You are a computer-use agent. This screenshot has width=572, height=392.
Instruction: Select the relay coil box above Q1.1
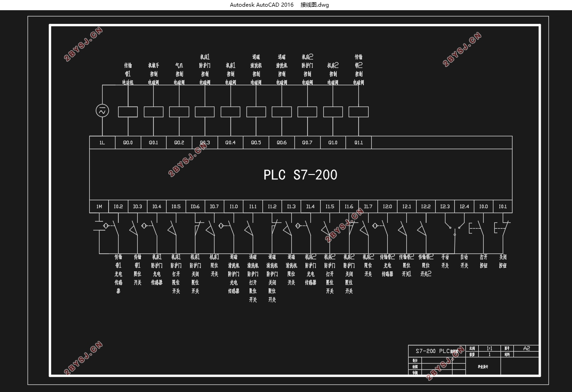point(358,112)
